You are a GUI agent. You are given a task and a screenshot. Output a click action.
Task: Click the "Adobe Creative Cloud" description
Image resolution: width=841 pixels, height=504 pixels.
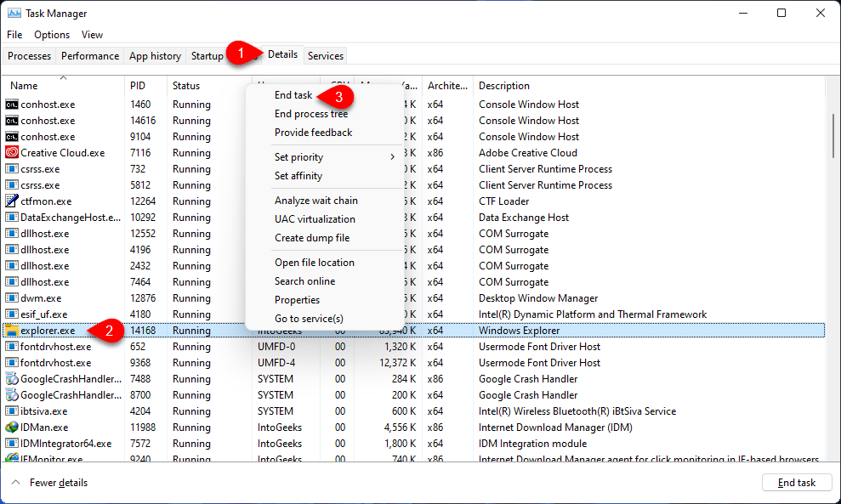(x=528, y=153)
